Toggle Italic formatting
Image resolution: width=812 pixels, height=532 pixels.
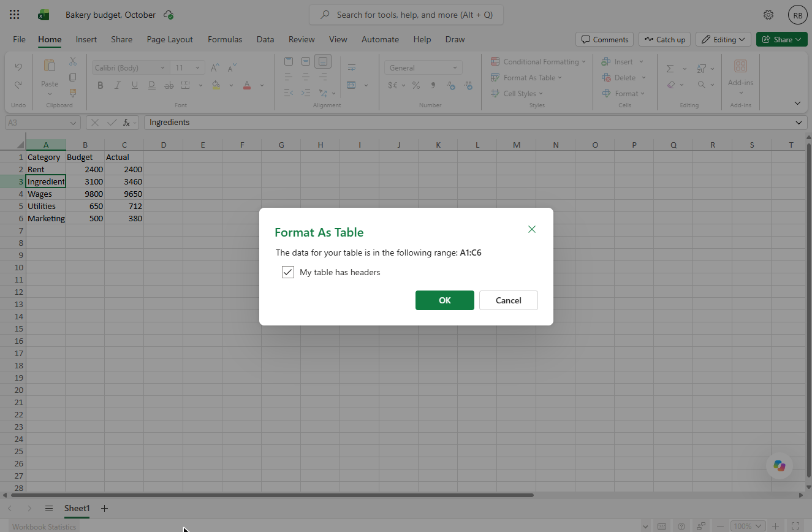coord(118,85)
